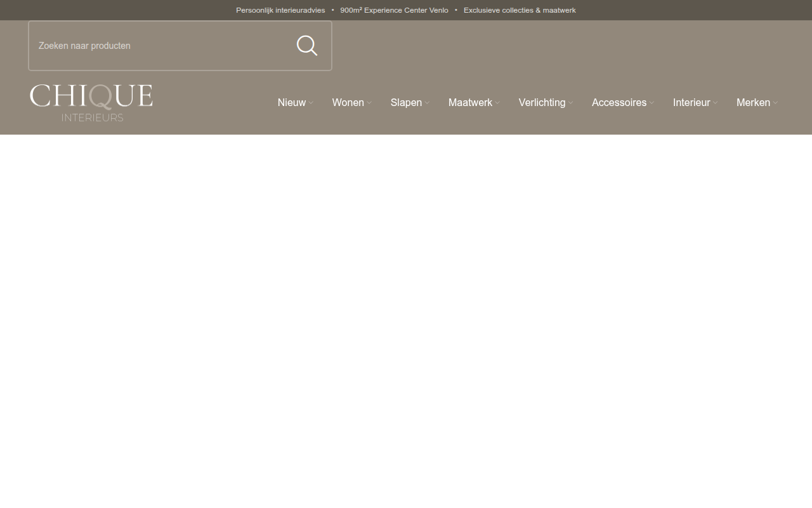The height and width of the screenshot is (508, 812).
Task: Click 'Exclusieve collecties & maatwerk' banner text
Action: pyautogui.click(x=520, y=10)
